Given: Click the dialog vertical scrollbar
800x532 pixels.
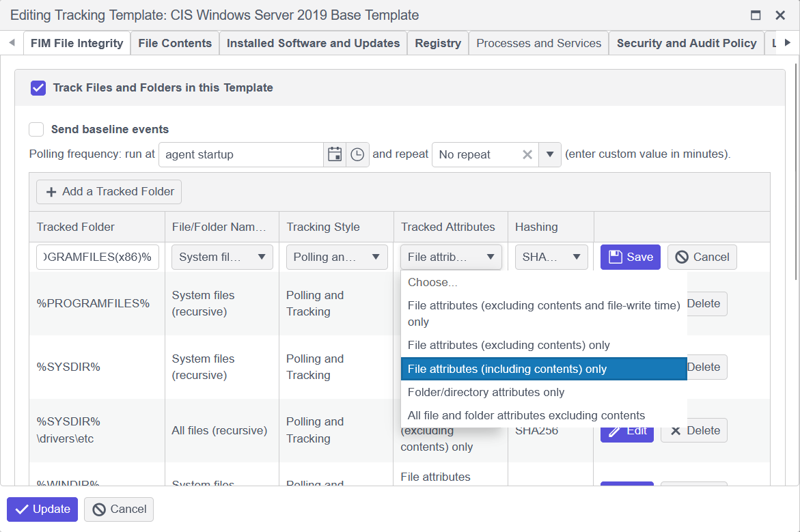Looking at the screenshot, I should [796, 171].
